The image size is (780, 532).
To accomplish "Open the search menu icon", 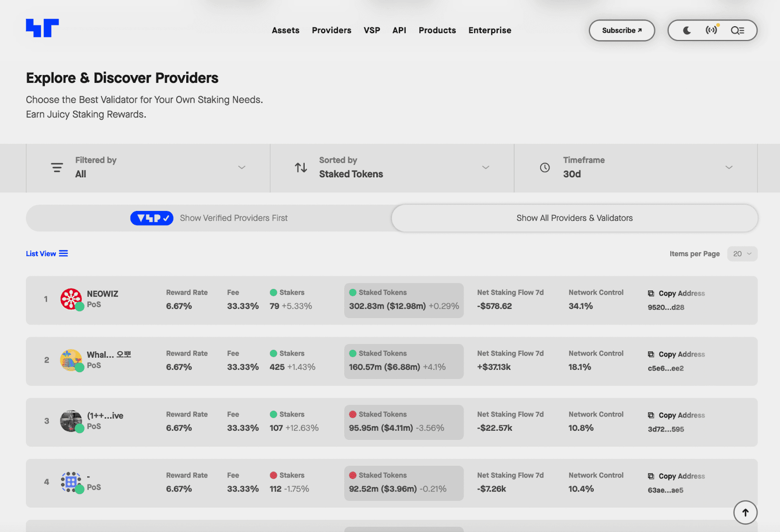I will (737, 30).
